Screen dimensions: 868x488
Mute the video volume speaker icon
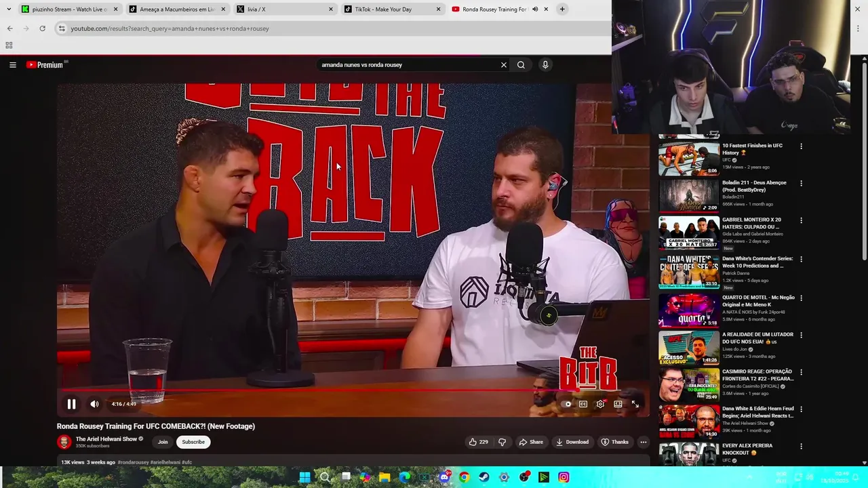coord(94,404)
